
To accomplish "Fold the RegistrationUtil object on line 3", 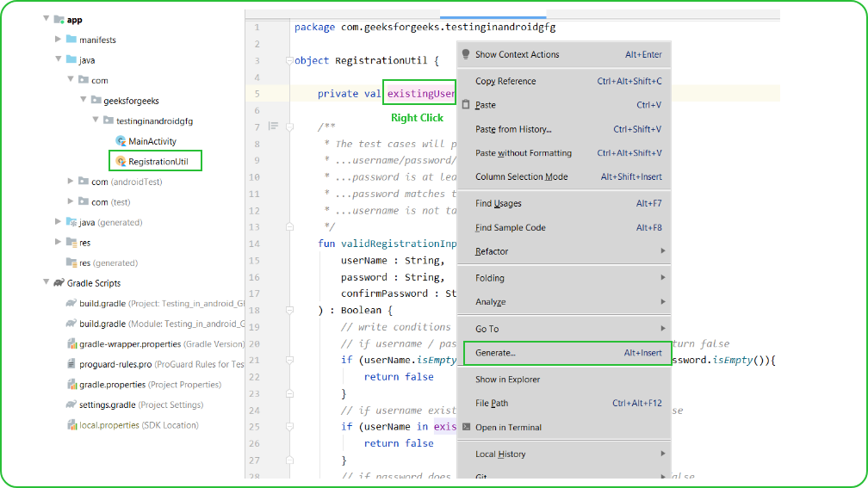I will click(x=289, y=61).
